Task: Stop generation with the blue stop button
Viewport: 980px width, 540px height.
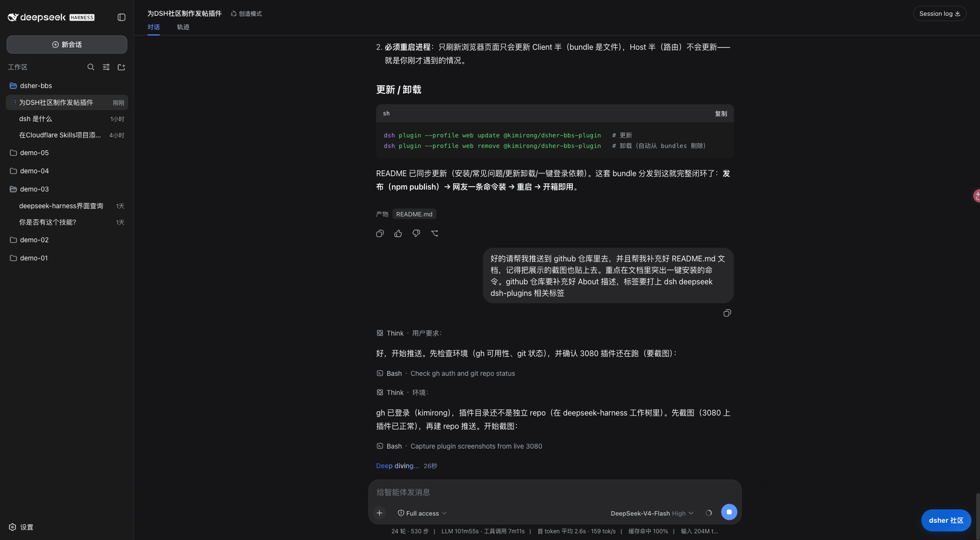Action: point(729,512)
